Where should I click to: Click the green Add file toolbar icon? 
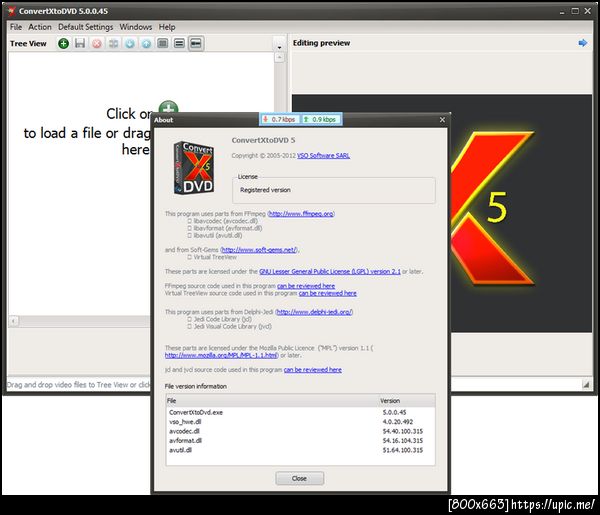[x=64, y=43]
